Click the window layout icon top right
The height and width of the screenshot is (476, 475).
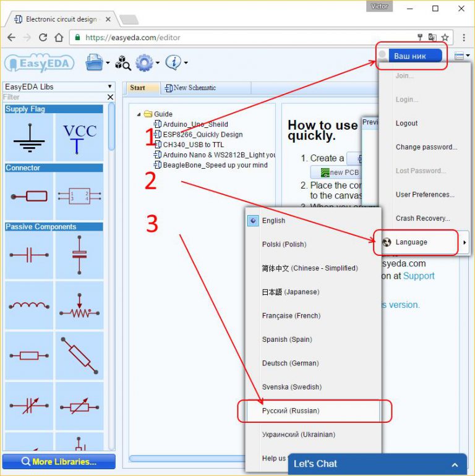(x=459, y=56)
